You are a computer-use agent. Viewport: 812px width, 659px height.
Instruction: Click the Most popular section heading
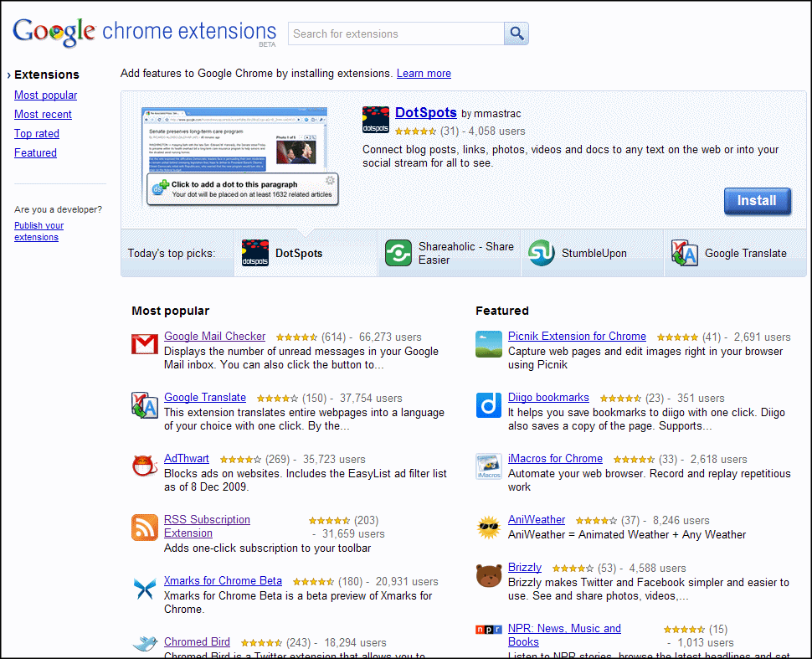click(171, 311)
